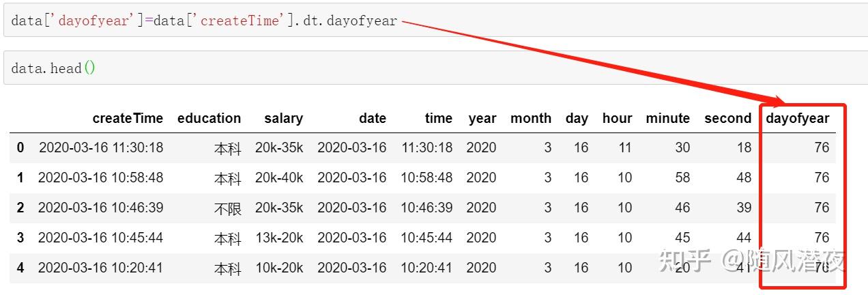The height and width of the screenshot is (295, 868).
Task: Click the hour column header
Action: [x=617, y=118]
